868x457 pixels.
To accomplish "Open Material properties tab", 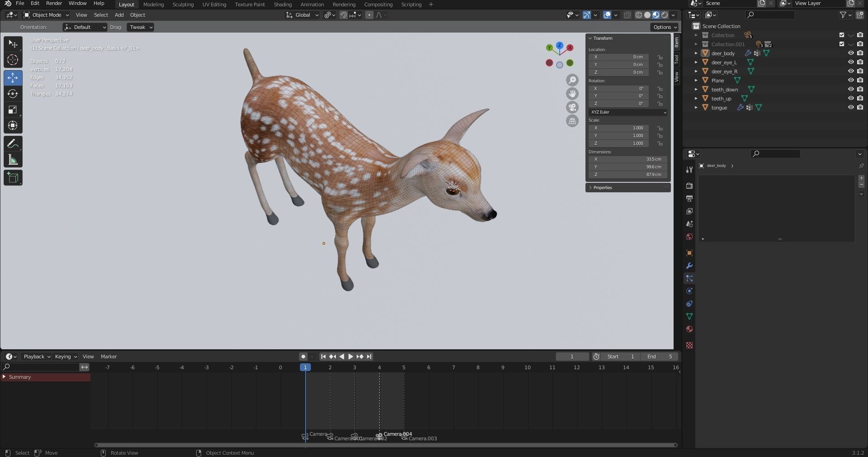I will [689, 329].
